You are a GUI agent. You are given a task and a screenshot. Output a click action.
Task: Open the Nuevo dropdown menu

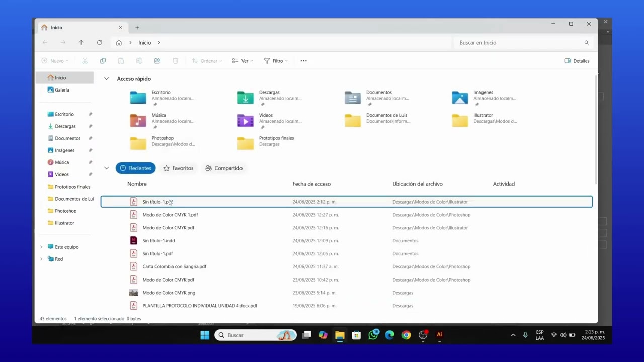(55, 61)
